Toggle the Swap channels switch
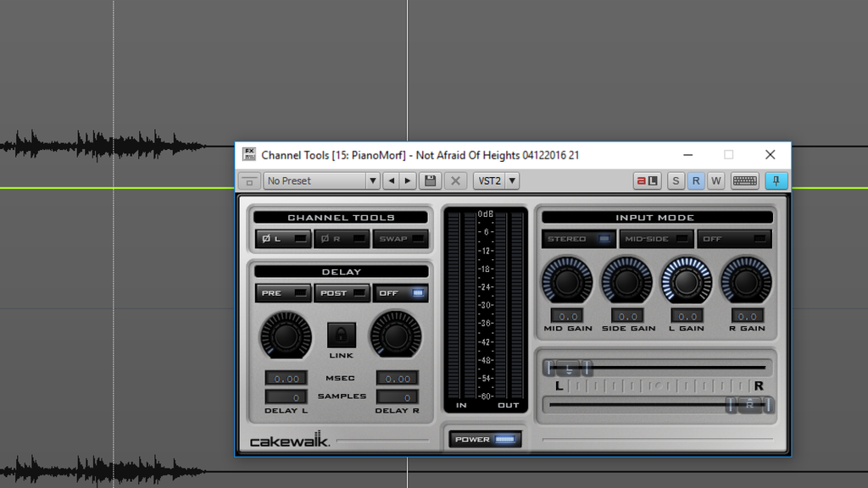Viewport: 868px width, 488px height. [401, 239]
